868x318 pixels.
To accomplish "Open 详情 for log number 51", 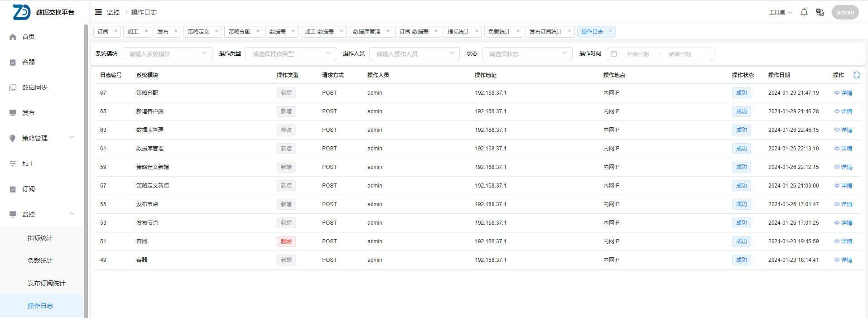I will [x=843, y=241].
